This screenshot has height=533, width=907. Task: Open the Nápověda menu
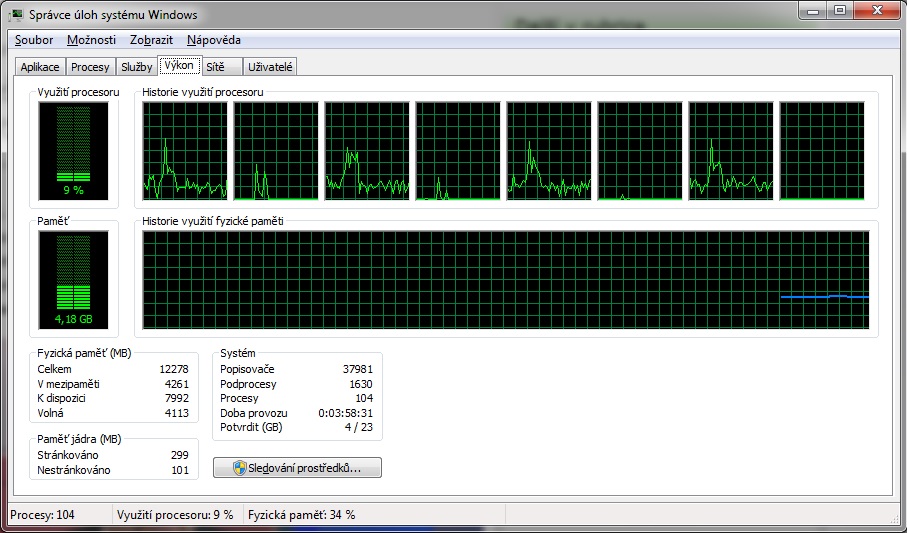214,40
